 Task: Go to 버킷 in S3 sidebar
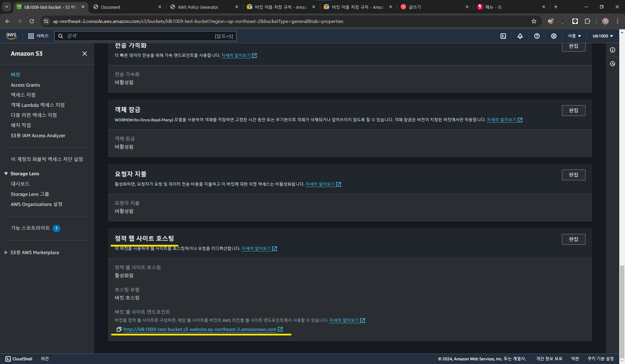(16, 74)
